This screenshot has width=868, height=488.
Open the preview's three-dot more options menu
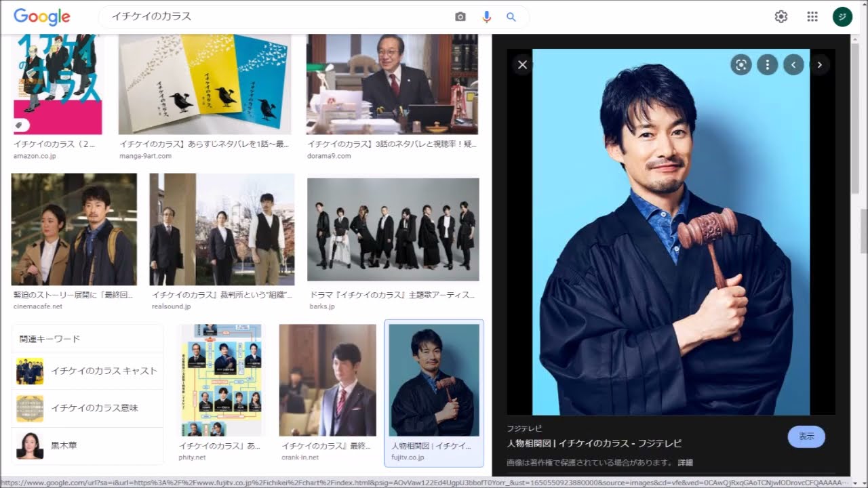click(767, 65)
